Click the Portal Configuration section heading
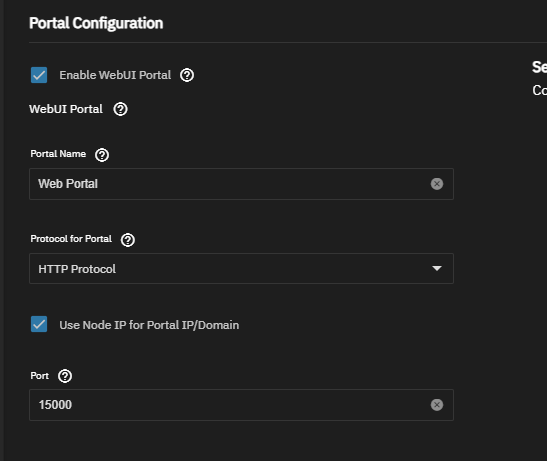Screen dimensions: 547x461 point(96,23)
